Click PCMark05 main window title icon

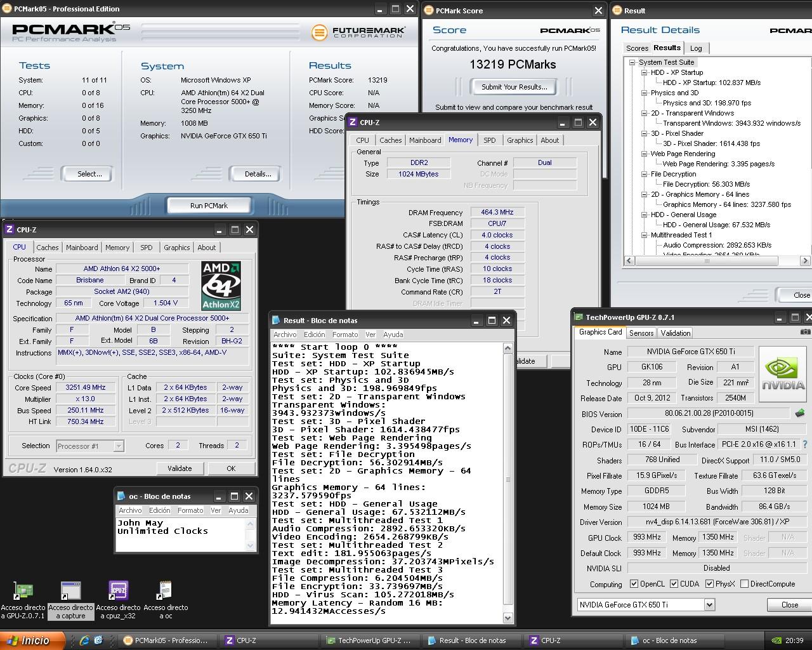[x=7, y=9]
